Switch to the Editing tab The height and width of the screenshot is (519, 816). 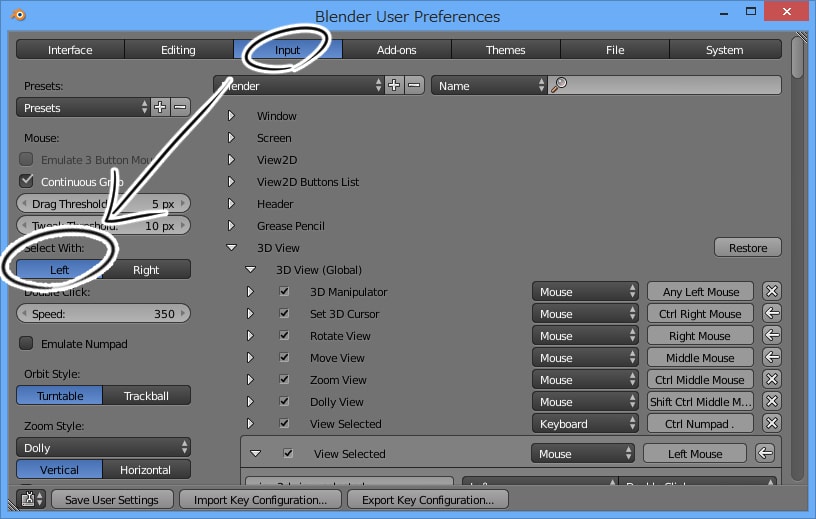point(178,49)
